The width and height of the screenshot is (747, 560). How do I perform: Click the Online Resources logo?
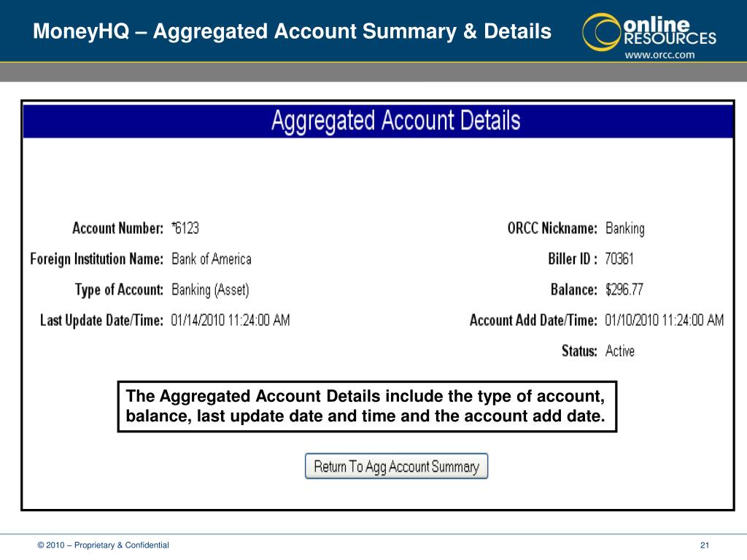649,32
